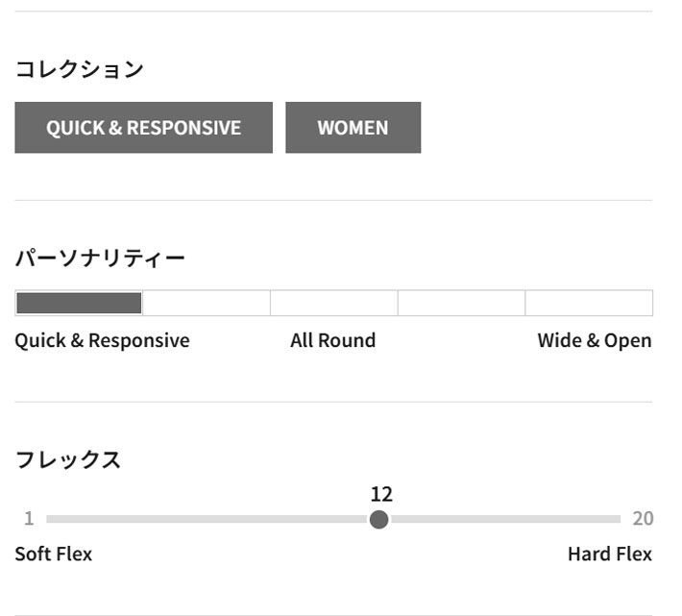Screen dimensions: 682x616
Task: Click the コレクション section heading
Action: (79, 69)
